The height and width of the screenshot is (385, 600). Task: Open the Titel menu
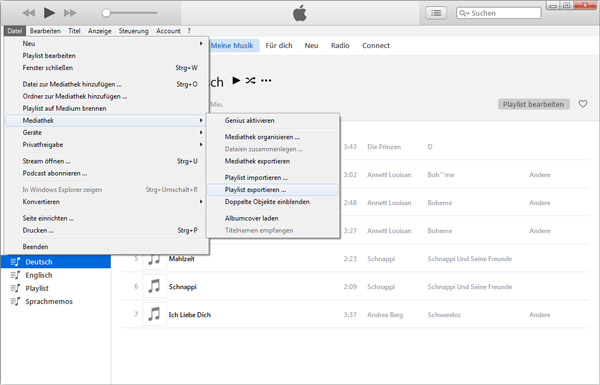tap(74, 31)
